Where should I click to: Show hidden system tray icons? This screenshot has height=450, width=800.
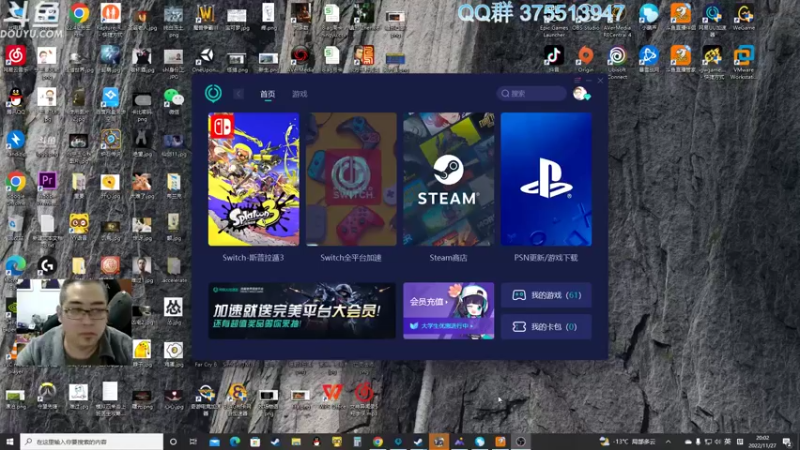pyautogui.click(x=668, y=441)
